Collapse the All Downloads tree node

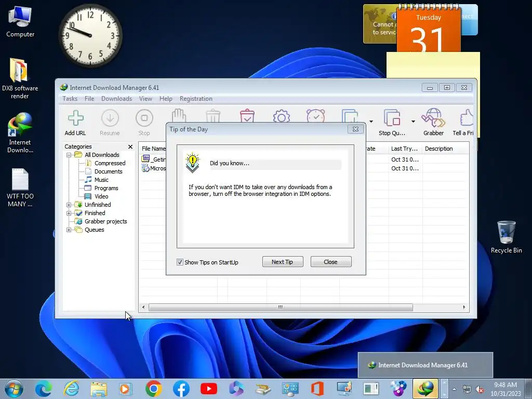click(69, 155)
